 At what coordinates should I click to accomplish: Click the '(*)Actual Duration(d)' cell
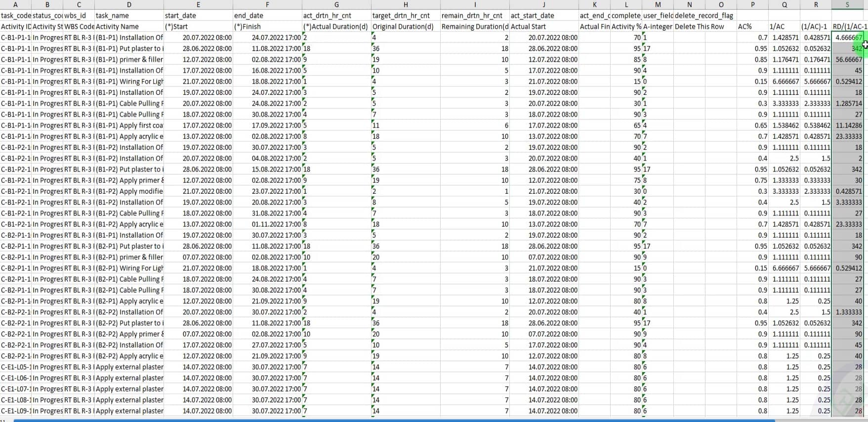tap(336, 27)
